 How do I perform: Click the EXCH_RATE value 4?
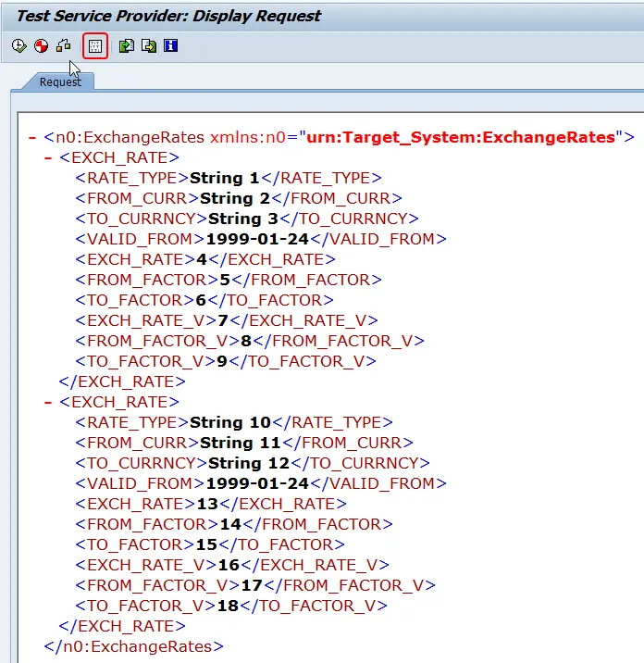click(202, 259)
